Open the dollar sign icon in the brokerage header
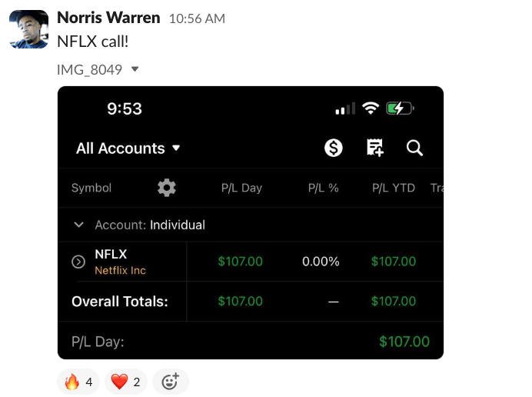The height and width of the screenshot is (397, 532). click(334, 148)
